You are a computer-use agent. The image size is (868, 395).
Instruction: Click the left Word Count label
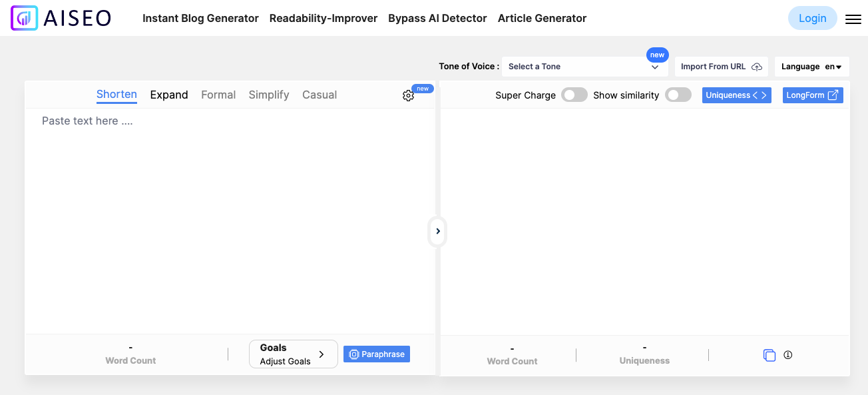pyautogui.click(x=130, y=360)
